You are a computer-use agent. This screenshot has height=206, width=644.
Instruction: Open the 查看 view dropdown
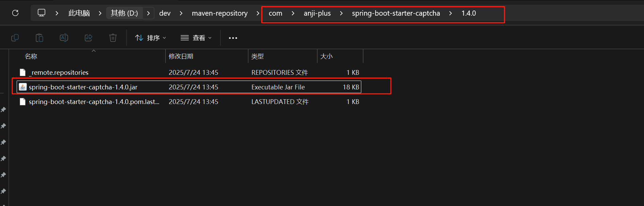coord(196,38)
